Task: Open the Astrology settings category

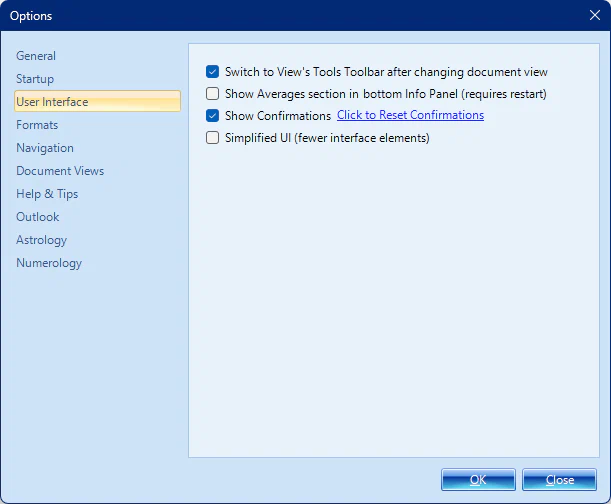Action: pos(42,240)
